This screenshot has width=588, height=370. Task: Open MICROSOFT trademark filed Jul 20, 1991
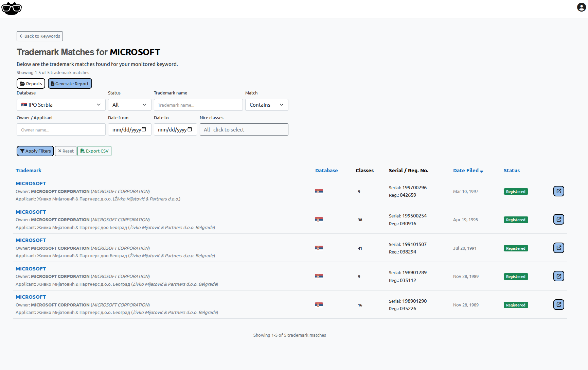[x=31, y=240]
